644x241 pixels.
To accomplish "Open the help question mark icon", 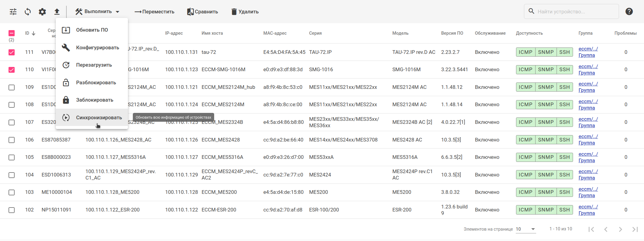I will (x=629, y=12).
